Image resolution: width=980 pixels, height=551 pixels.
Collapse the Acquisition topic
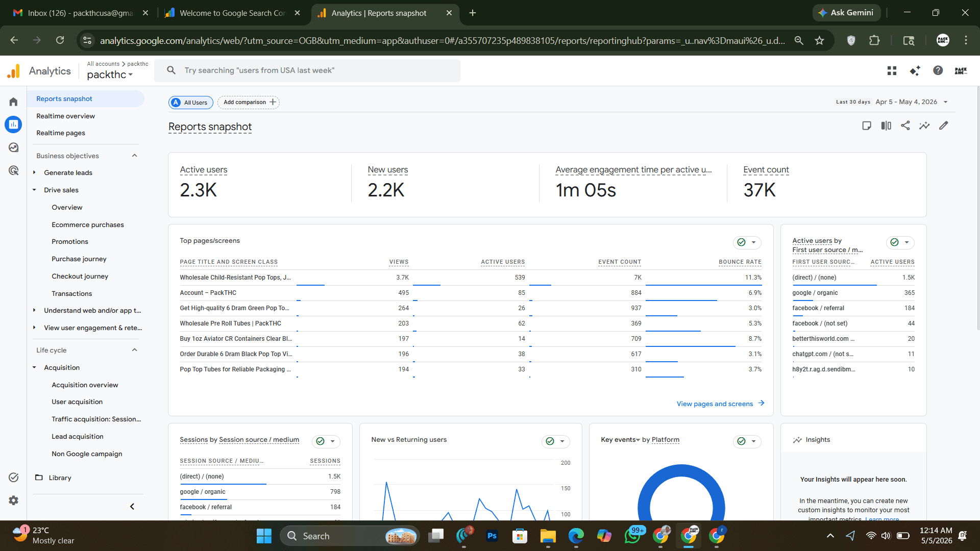(34, 367)
